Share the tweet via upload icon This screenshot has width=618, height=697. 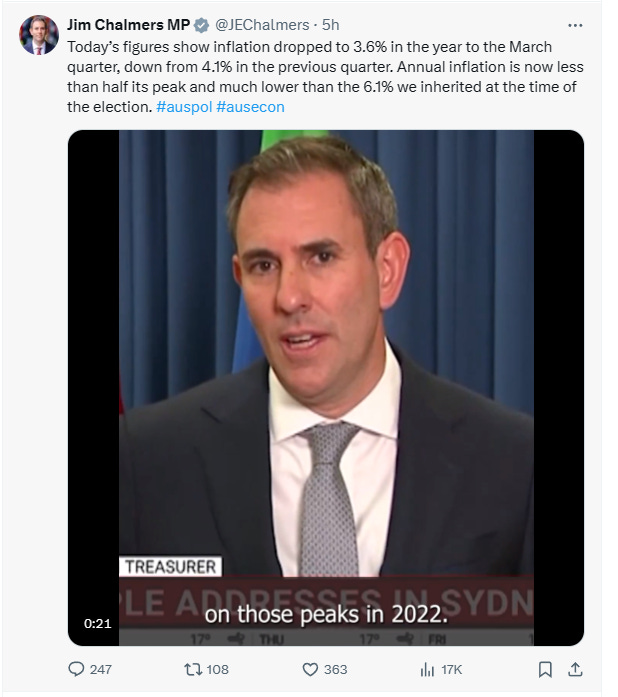click(575, 669)
